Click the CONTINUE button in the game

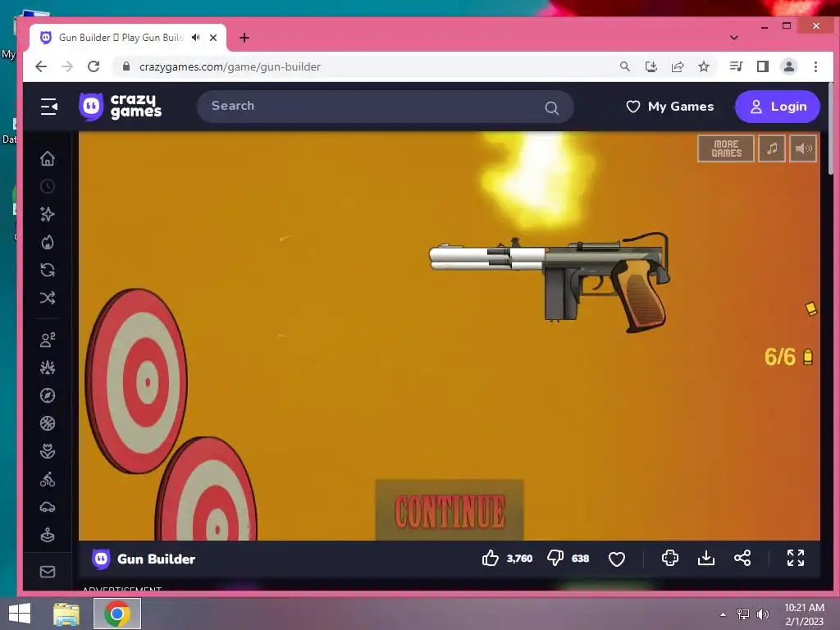tap(450, 510)
